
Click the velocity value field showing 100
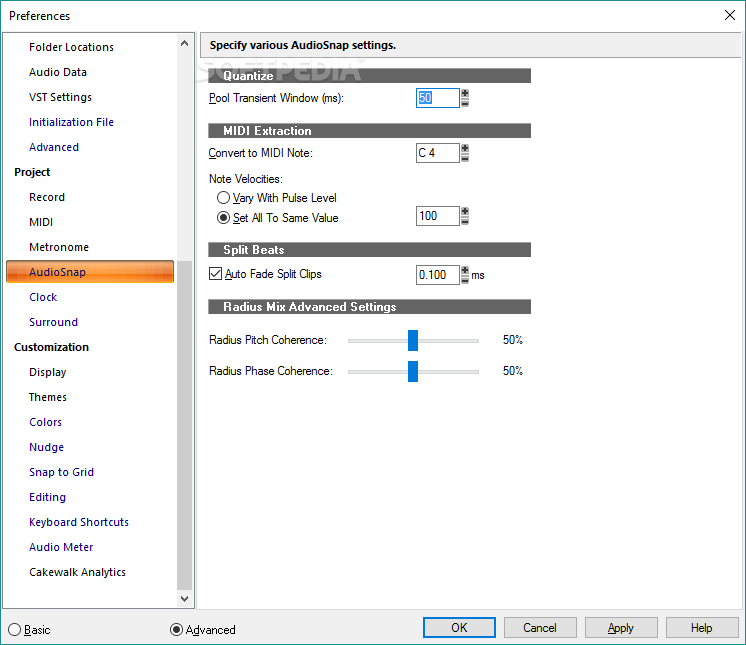(x=438, y=216)
